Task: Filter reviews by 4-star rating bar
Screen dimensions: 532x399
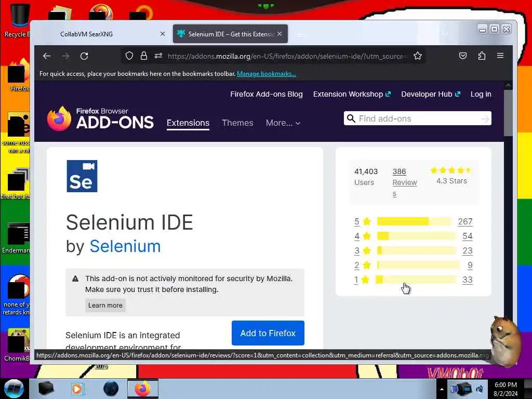Action: [416, 236]
